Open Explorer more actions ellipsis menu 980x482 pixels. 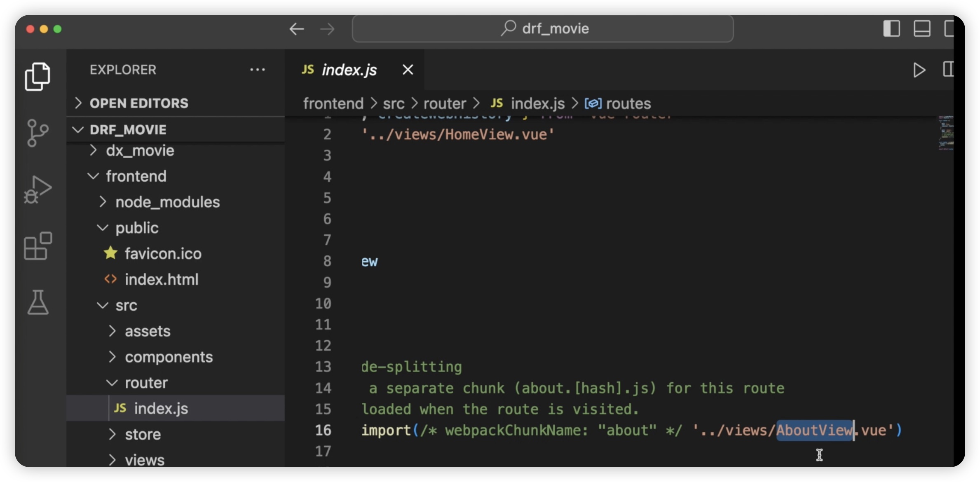257,70
